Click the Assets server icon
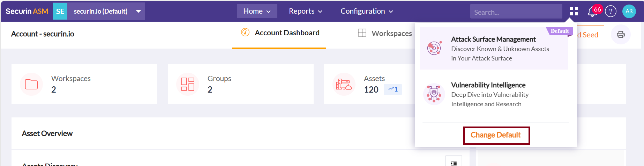The image size is (644, 166). coord(344,84)
